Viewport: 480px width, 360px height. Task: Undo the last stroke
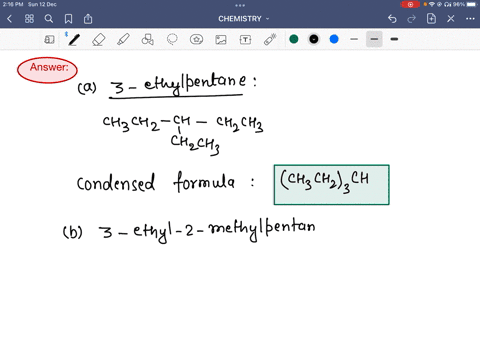[392, 19]
